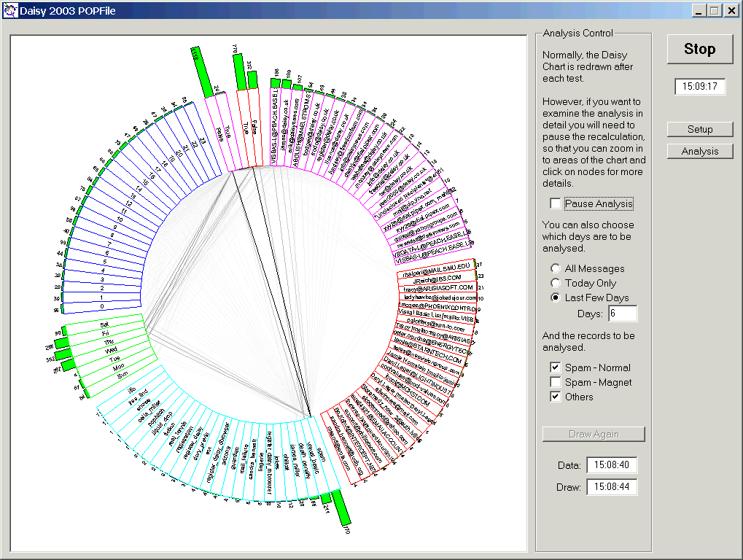This screenshot has width=743, height=560.
Task: Click the hour 0 node in the blue segment
Action: [x=102, y=307]
